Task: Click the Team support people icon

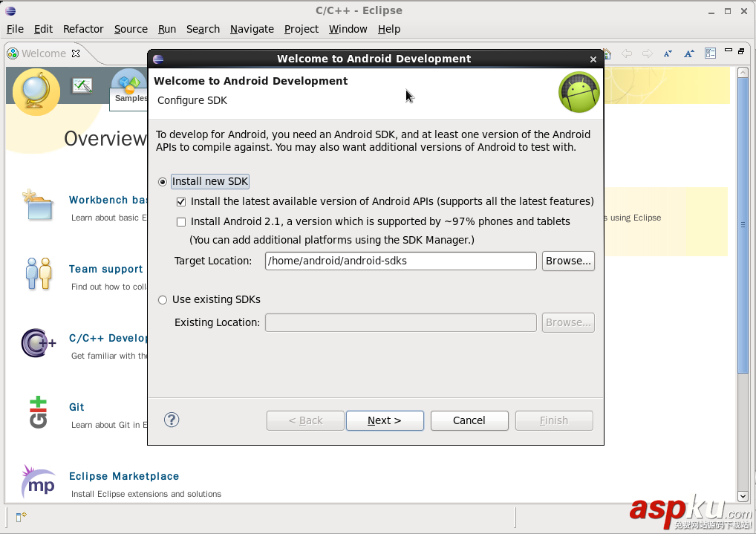Action: click(38, 273)
